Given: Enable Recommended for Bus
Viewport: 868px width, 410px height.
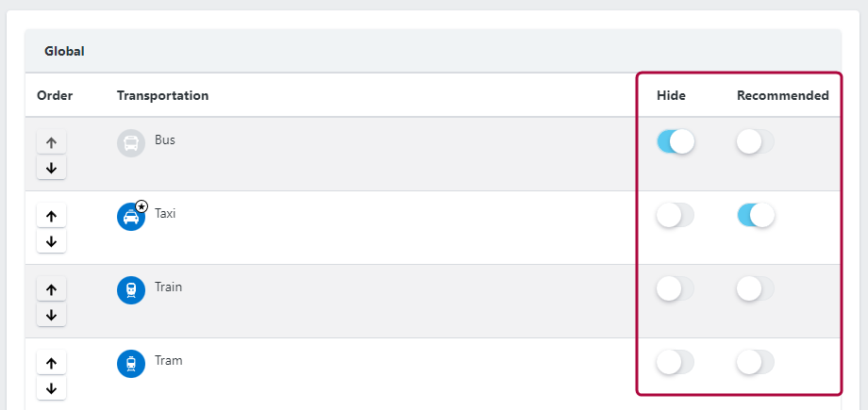Looking at the screenshot, I should pyautogui.click(x=756, y=142).
